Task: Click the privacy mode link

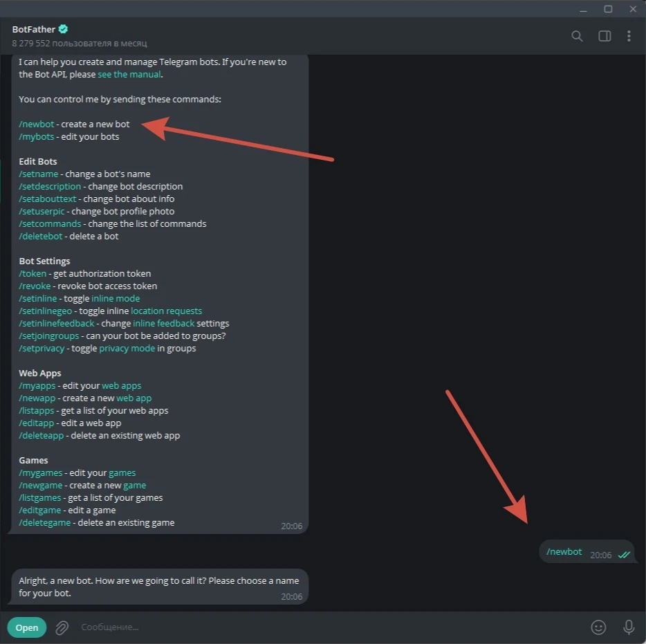Action: pyautogui.click(x=127, y=349)
